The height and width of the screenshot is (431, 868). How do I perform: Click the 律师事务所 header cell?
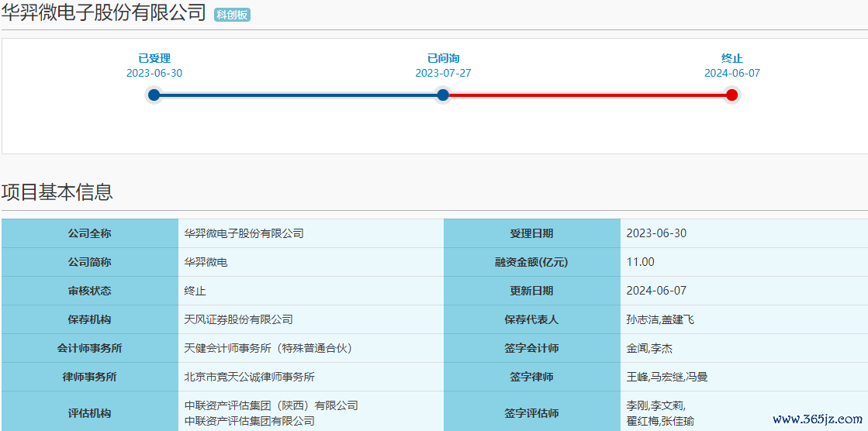click(x=90, y=378)
